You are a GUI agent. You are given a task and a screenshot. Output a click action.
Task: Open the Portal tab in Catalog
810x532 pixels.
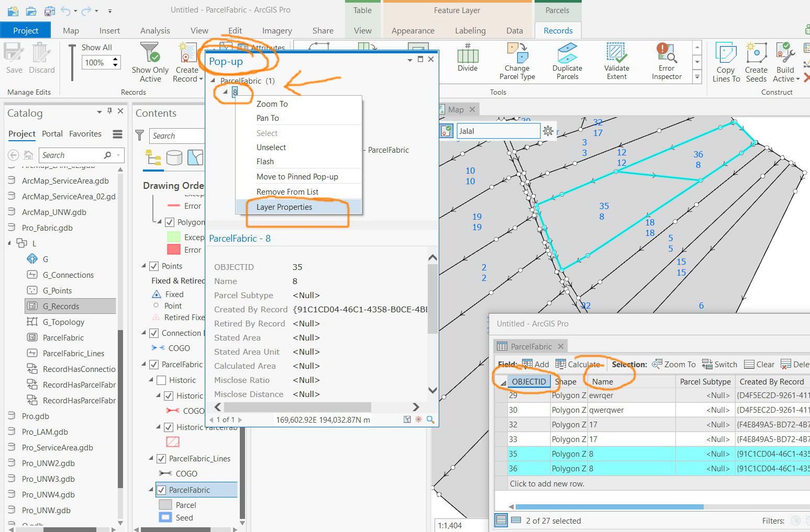52,134
